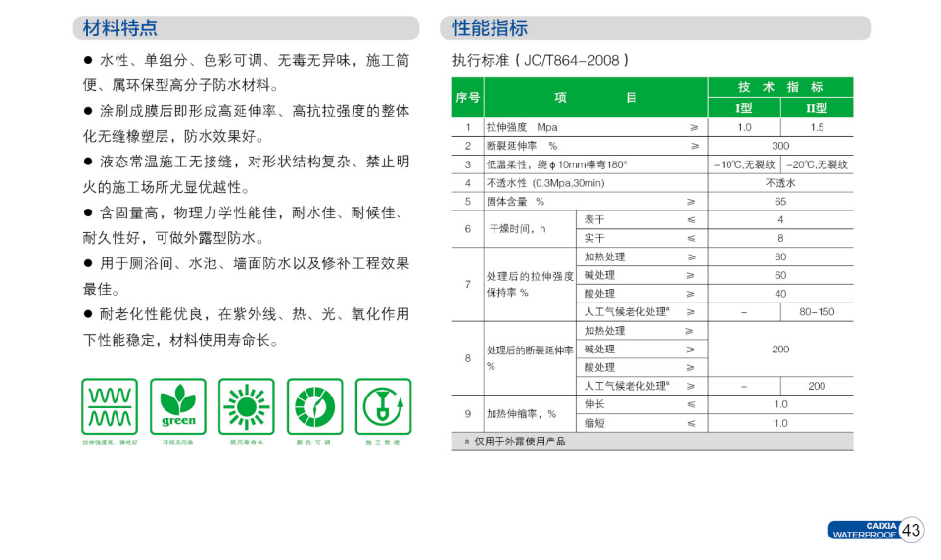941x560 pixels.
Task: Click the 80-150 value cell
Action: [817, 312]
